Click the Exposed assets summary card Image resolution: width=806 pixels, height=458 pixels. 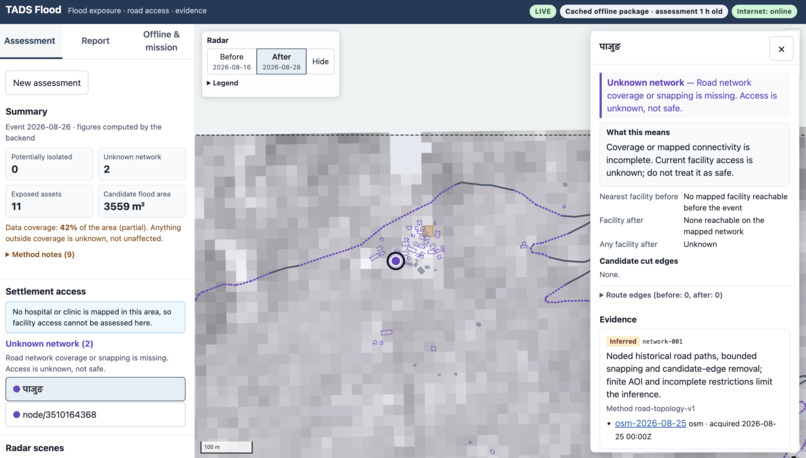49,201
